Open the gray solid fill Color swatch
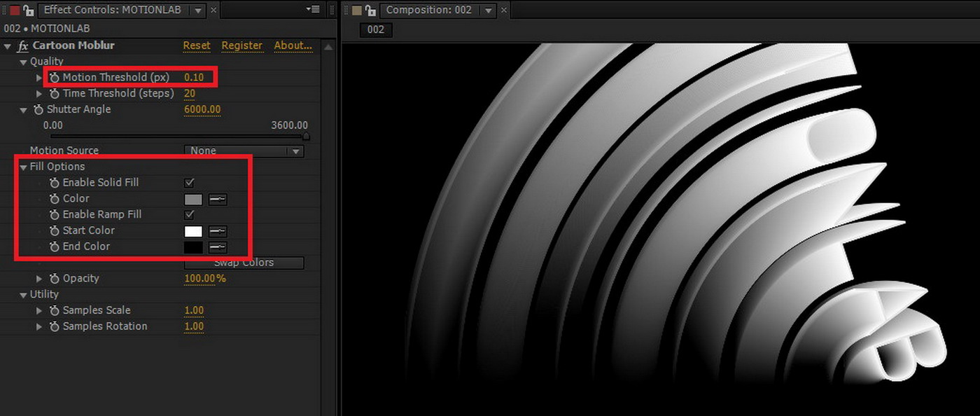 [x=193, y=200]
